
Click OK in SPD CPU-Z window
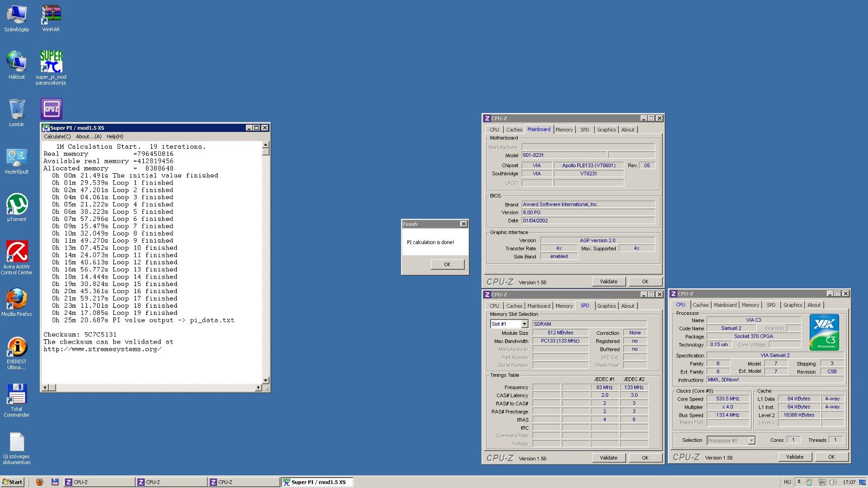coord(645,458)
